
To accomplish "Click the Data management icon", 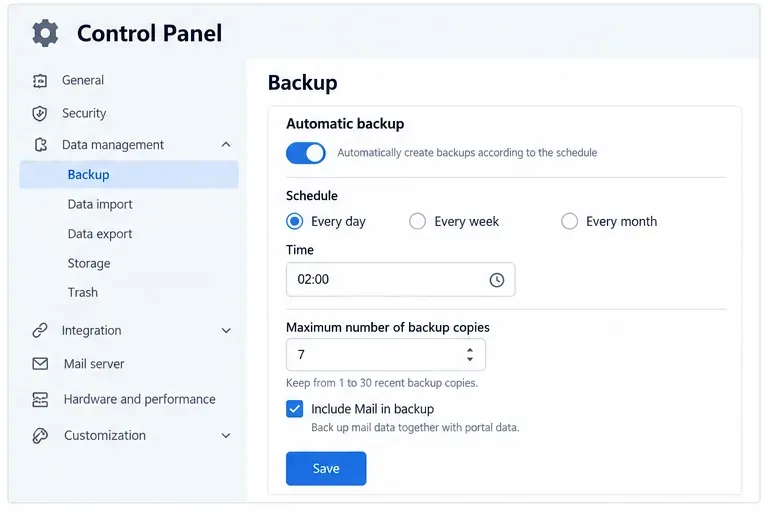I will [x=41, y=145].
